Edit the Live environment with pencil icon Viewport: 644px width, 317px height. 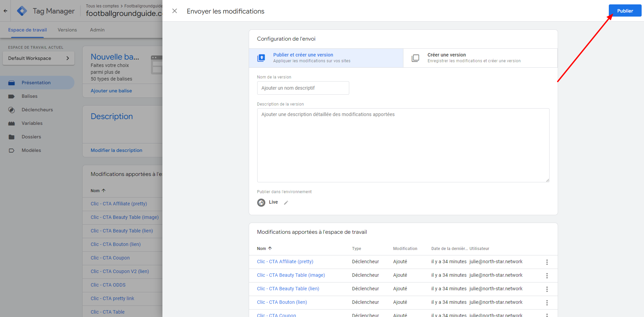coord(286,203)
